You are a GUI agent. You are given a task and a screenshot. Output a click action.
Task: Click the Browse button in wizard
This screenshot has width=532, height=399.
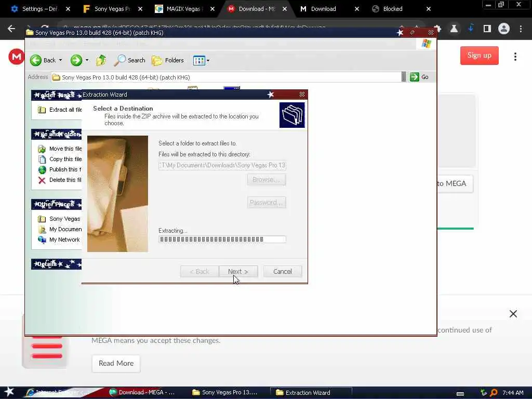click(267, 179)
